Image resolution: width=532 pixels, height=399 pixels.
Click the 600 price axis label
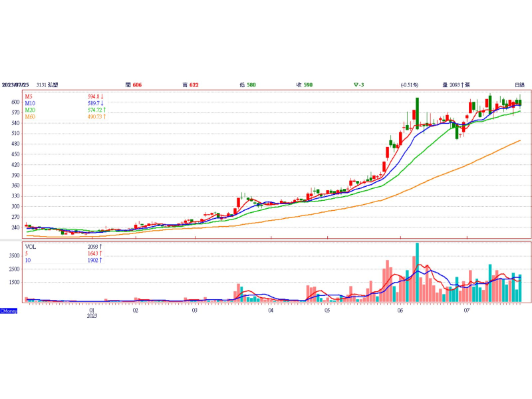tap(15, 102)
